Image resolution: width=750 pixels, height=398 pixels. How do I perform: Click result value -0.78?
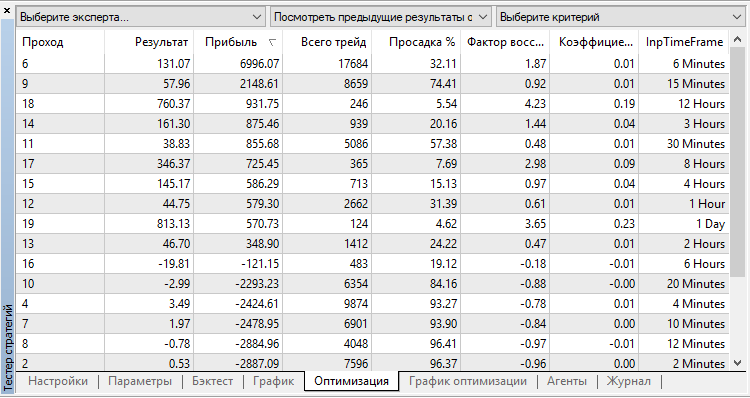(x=176, y=344)
